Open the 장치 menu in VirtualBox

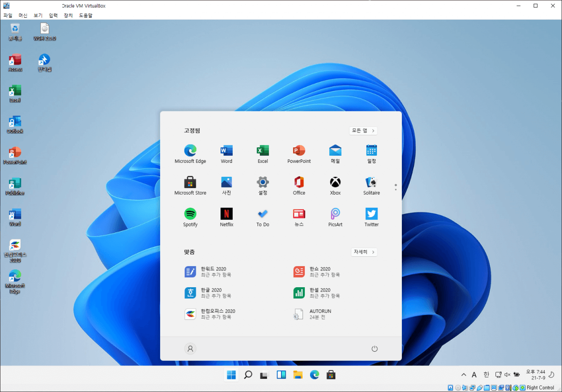coord(68,15)
